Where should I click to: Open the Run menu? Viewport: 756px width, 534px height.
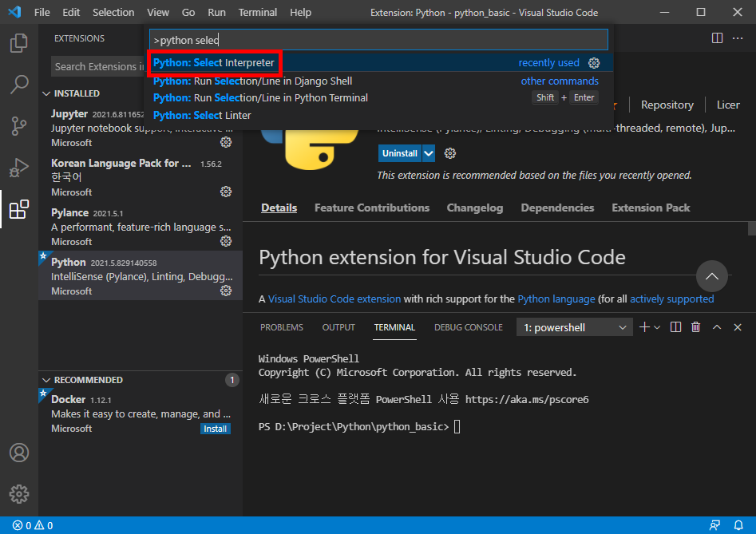point(216,13)
